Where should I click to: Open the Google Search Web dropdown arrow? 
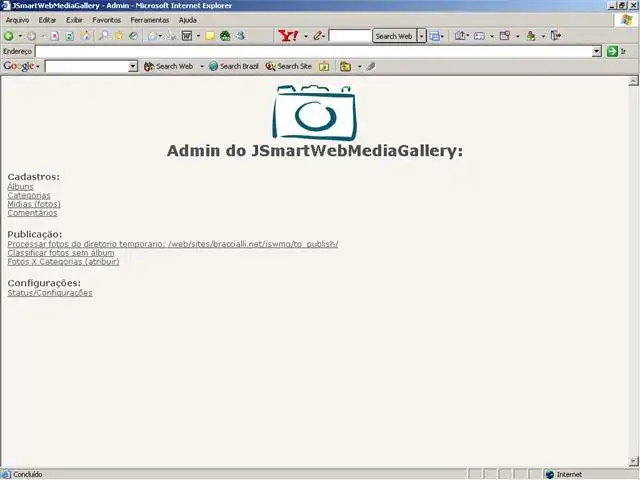(x=202, y=66)
